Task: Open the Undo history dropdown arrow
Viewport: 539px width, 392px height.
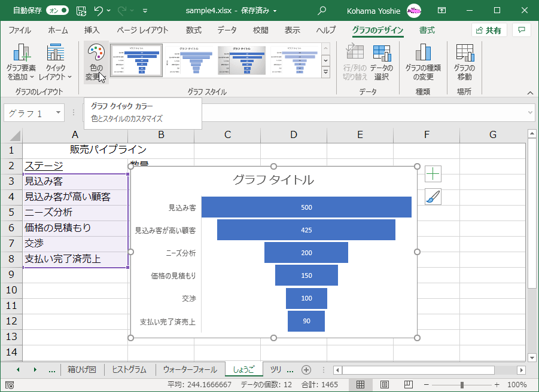Action: coord(109,11)
